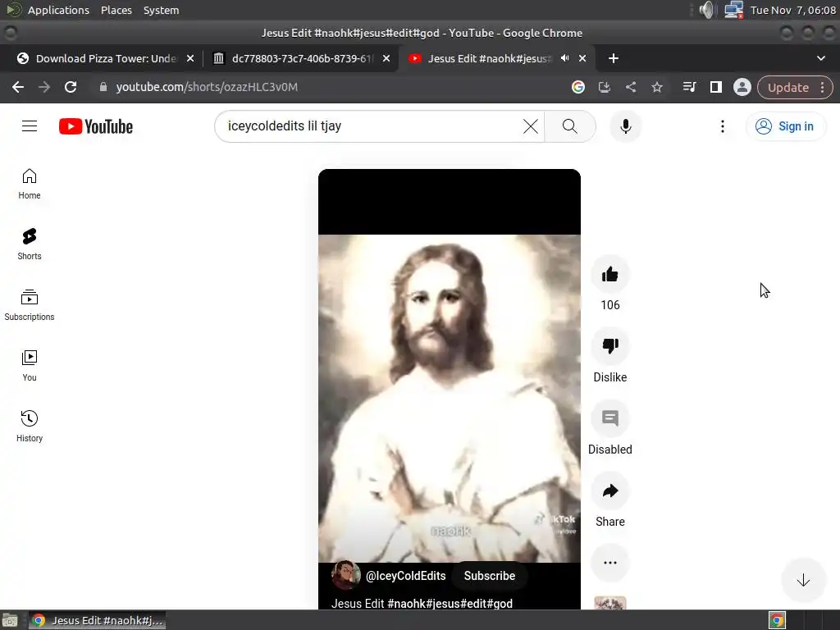The height and width of the screenshot is (630, 840).
Task: View site info via lock icon
Action: pyautogui.click(x=103, y=87)
